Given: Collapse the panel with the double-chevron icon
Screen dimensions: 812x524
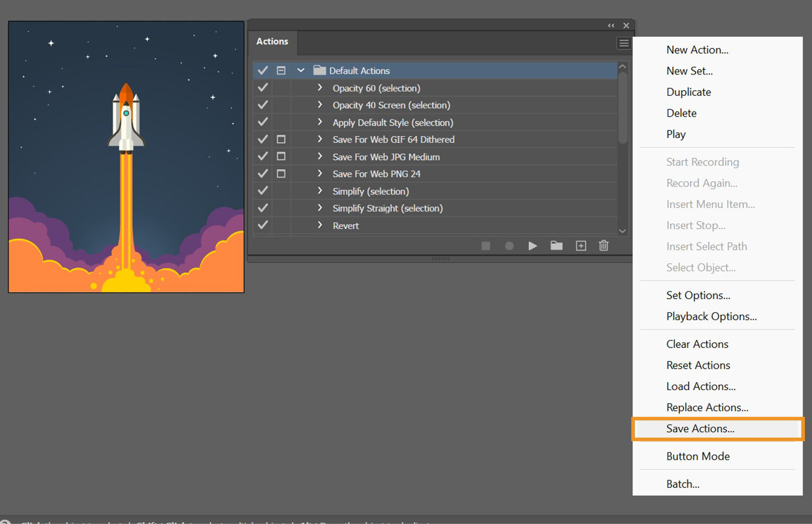Looking at the screenshot, I should pos(611,25).
